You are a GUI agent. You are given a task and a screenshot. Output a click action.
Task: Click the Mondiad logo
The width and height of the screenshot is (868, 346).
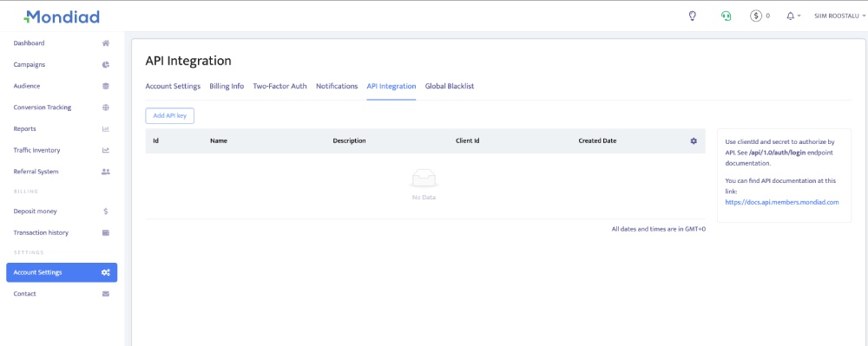tap(62, 16)
